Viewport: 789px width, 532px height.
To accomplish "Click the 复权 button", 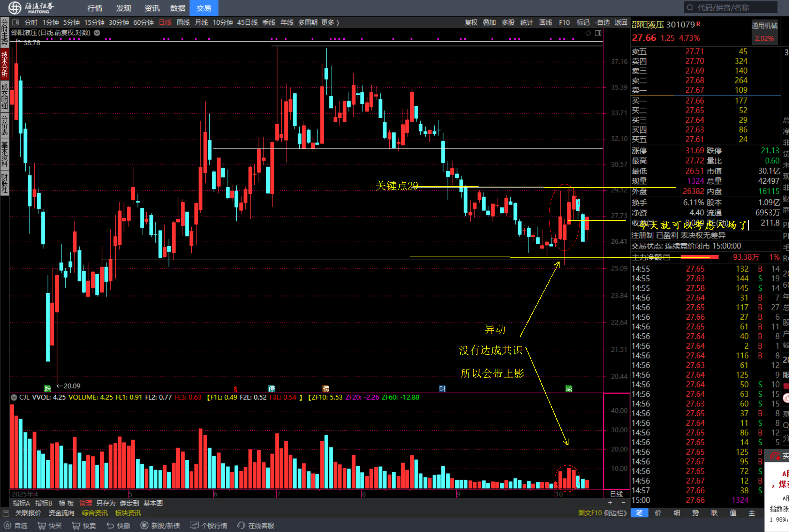I will tap(471, 22).
